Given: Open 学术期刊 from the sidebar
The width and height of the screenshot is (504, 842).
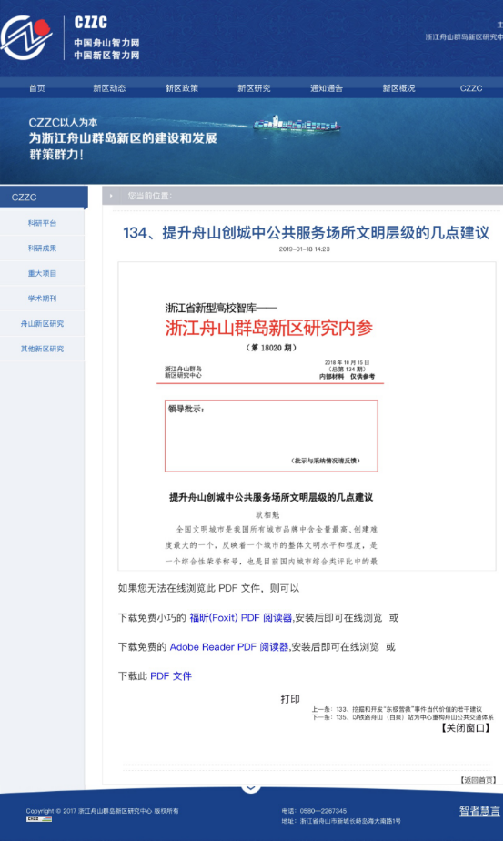Looking at the screenshot, I should [43, 298].
